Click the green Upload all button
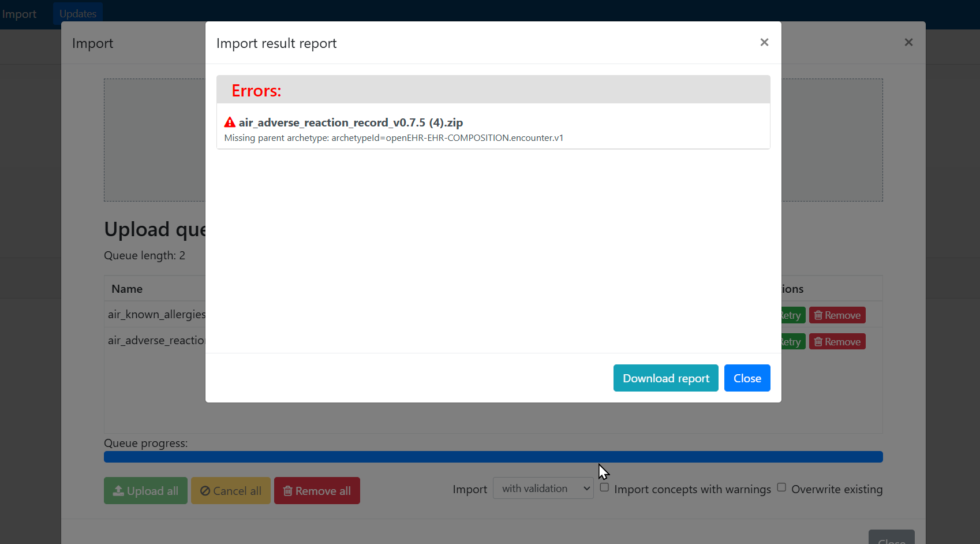 coord(145,491)
